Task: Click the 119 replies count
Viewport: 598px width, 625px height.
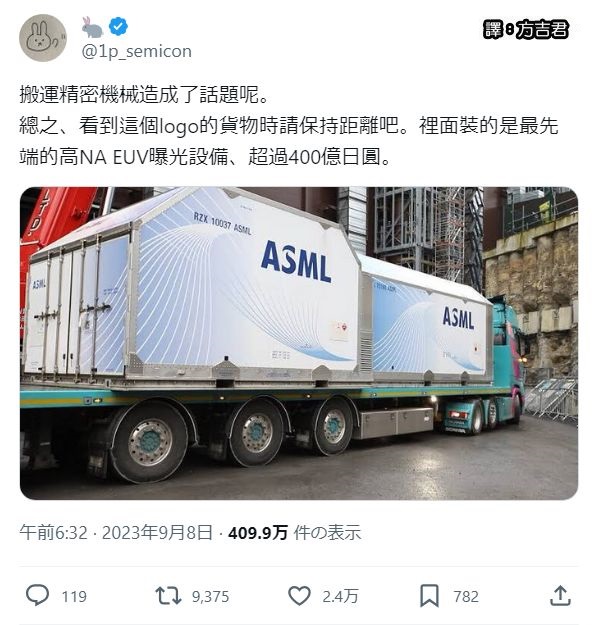Action: (x=74, y=596)
